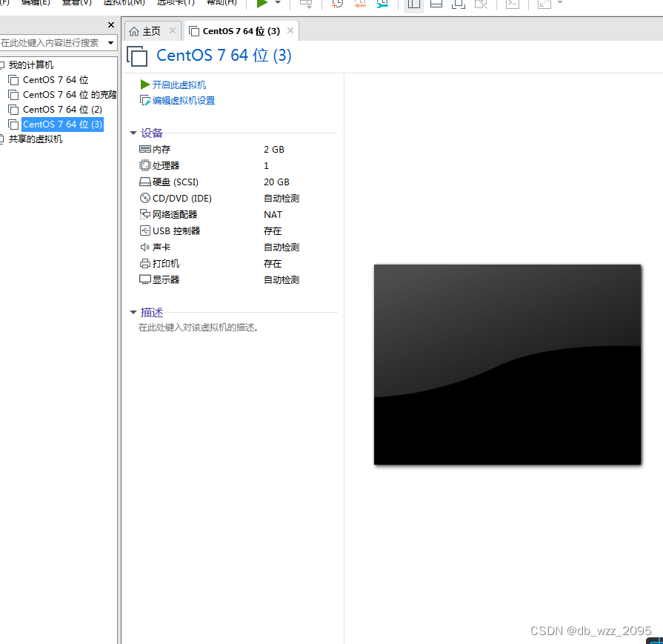This screenshot has width=663, height=644.
Task: Click the 内存 memory device icon
Action: (145, 150)
